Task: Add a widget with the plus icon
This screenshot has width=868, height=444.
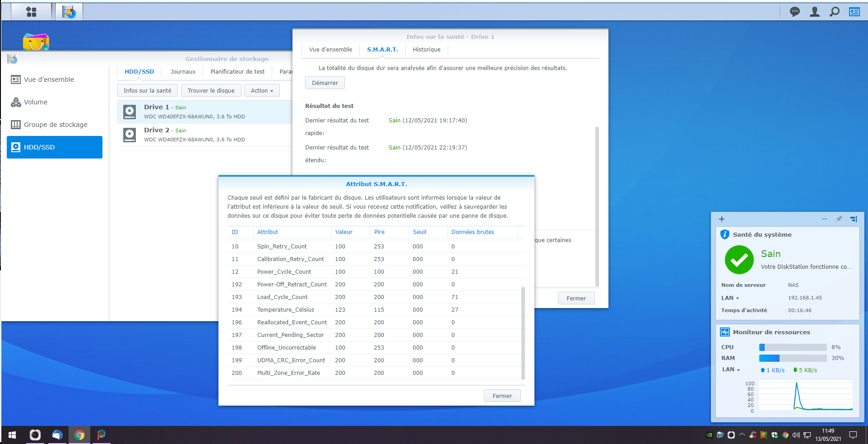Action: [x=722, y=219]
